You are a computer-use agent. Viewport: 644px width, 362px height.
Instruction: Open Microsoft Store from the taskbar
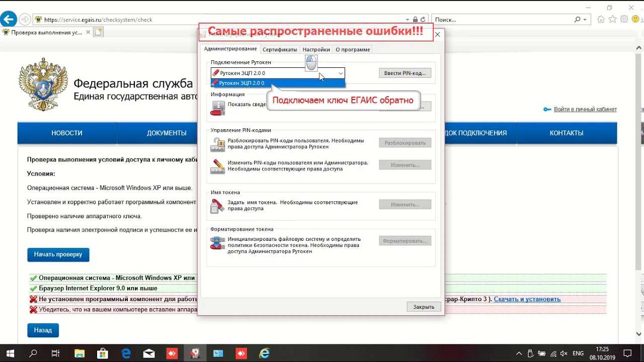[102, 353]
